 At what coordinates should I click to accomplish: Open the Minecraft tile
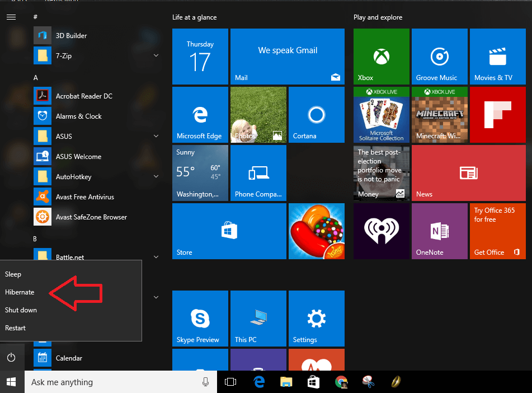439,115
